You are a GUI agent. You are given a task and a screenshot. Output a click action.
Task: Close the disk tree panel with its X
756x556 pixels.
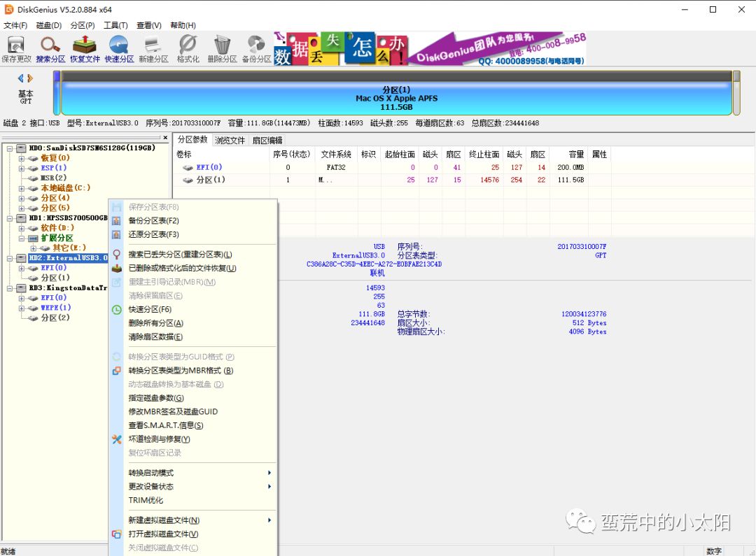(165, 138)
